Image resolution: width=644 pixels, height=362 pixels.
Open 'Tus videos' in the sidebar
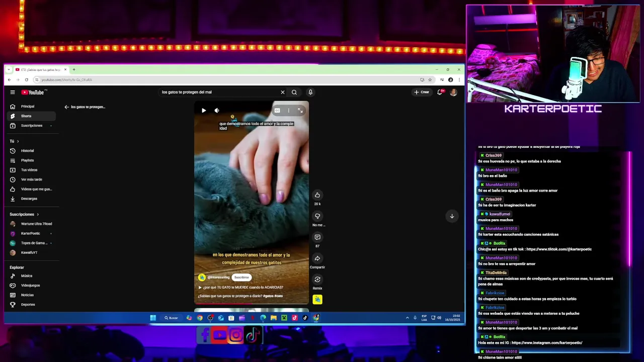click(x=32, y=170)
